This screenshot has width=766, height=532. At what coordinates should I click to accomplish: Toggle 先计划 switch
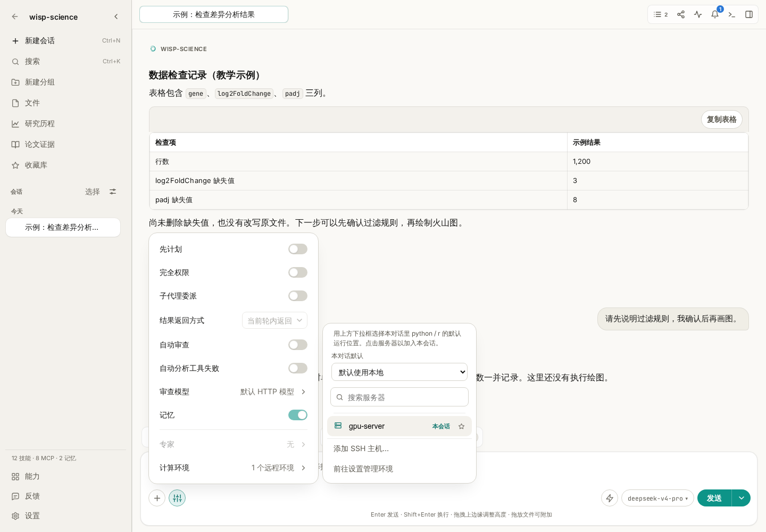298,249
